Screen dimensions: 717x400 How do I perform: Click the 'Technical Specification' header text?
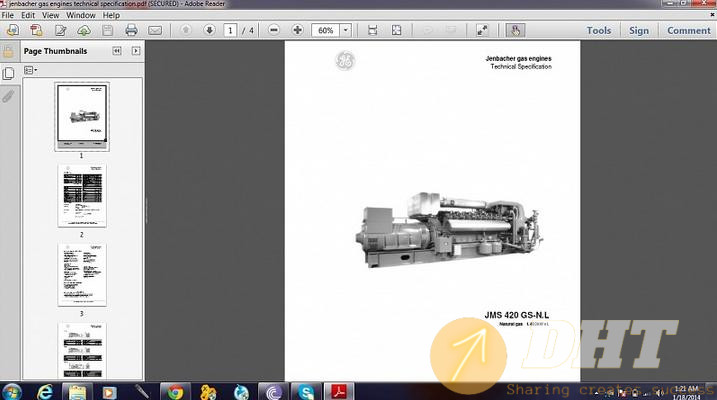pos(521,67)
